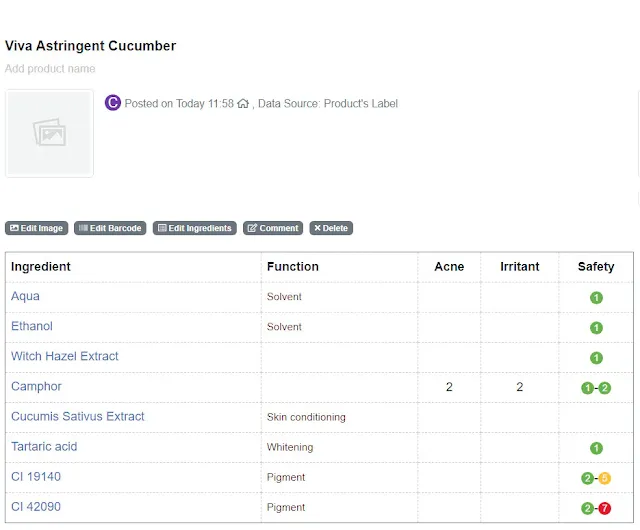
Task: Open the product image placeholder thumbnail
Action: 49,133
